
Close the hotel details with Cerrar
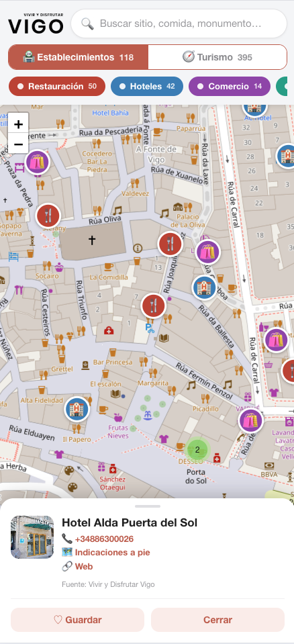(x=217, y=620)
